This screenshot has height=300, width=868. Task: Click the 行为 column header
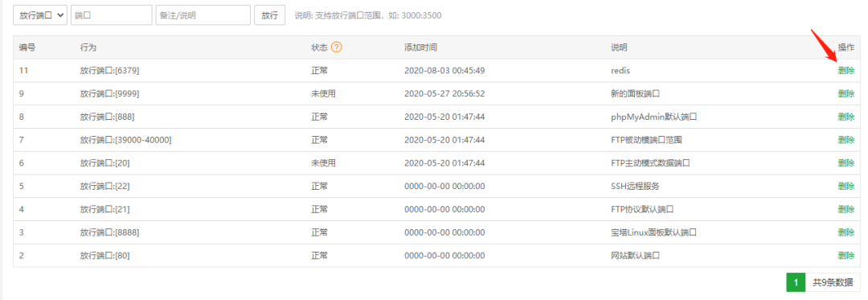[88, 47]
